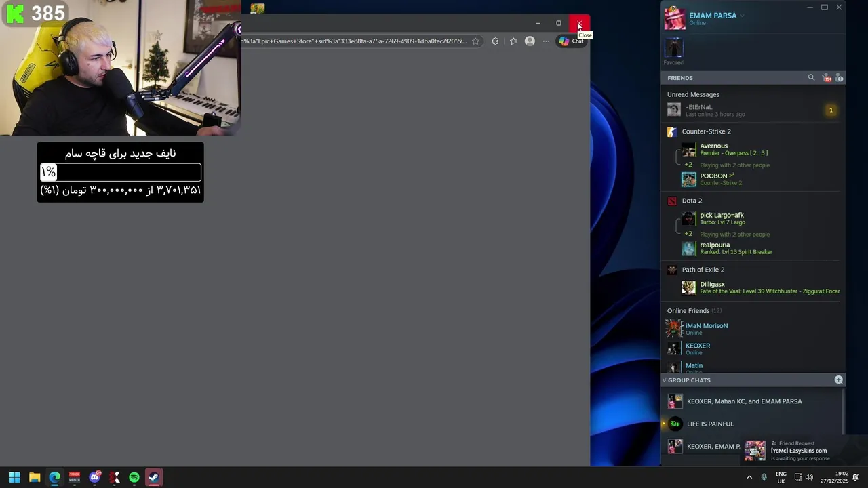Open pending friend invites icon with red badge

pyautogui.click(x=827, y=78)
